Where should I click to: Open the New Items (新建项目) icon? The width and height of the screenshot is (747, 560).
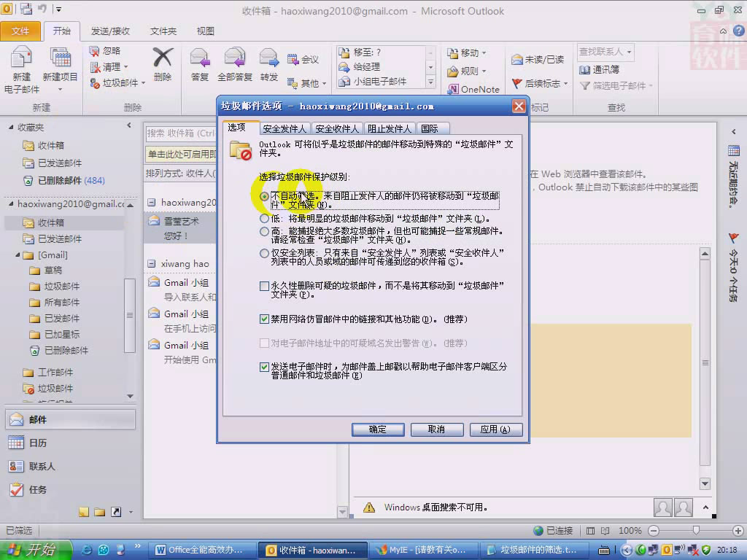(x=61, y=58)
